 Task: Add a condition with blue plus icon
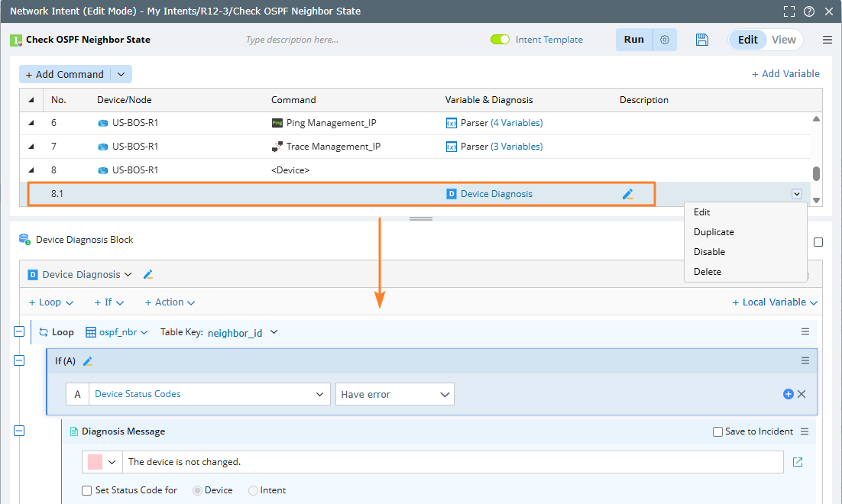pos(789,394)
